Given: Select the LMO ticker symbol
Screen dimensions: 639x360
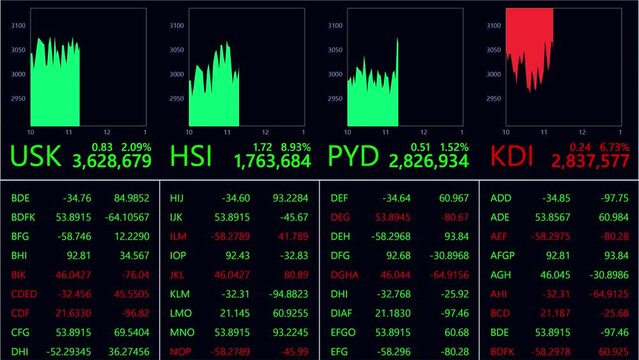Looking at the screenshot, I should point(181,313).
